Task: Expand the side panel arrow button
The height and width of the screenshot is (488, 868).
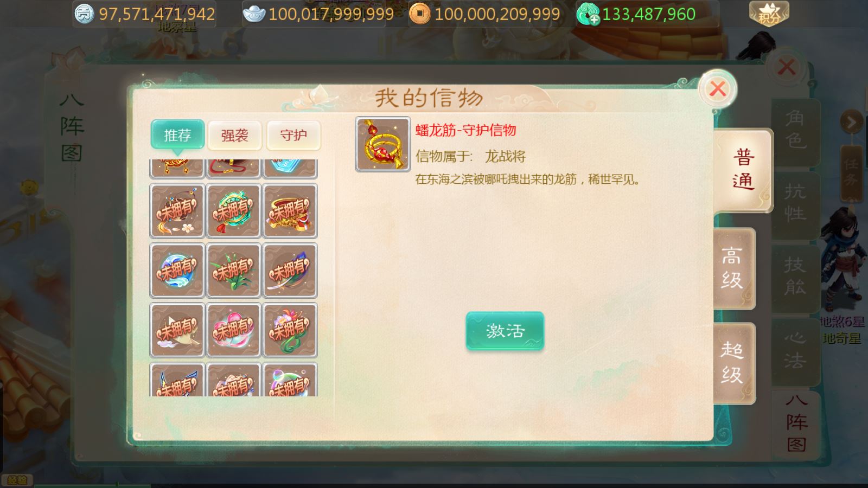Action: click(x=852, y=123)
